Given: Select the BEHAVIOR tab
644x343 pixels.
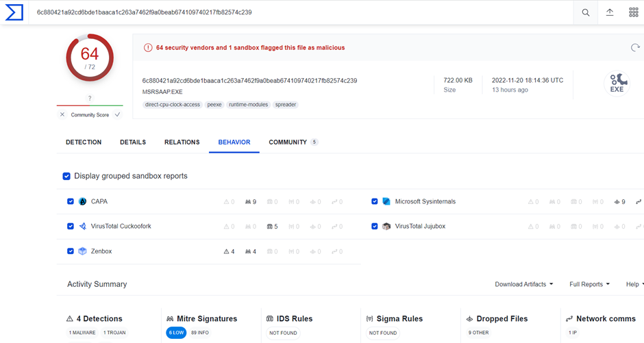Looking at the screenshot, I should [234, 142].
